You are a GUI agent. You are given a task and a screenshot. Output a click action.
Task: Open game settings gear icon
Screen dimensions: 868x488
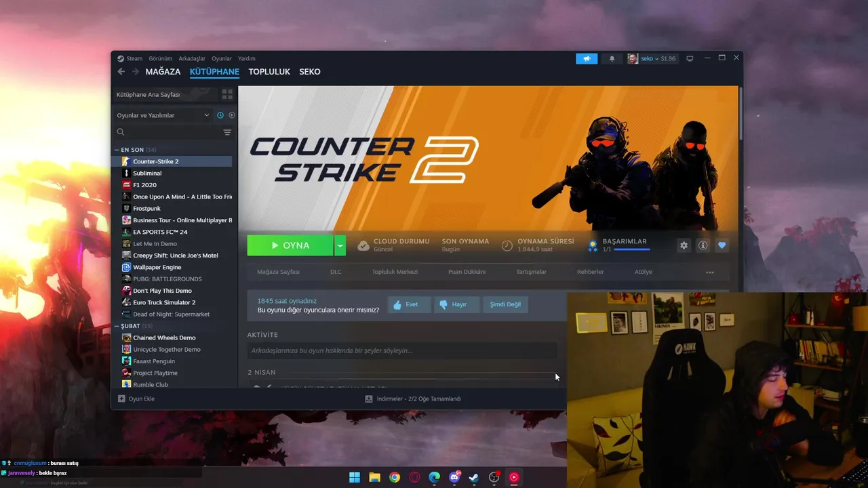(x=684, y=245)
